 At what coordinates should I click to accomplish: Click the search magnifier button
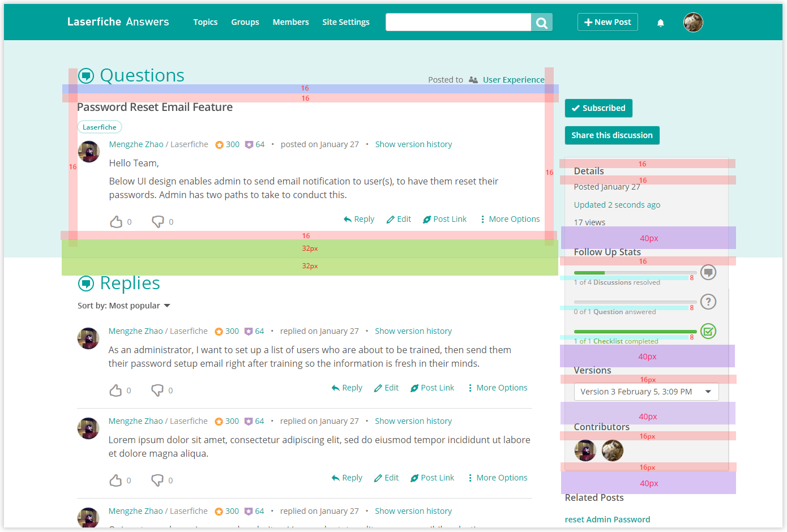click(x=542, y=22)
